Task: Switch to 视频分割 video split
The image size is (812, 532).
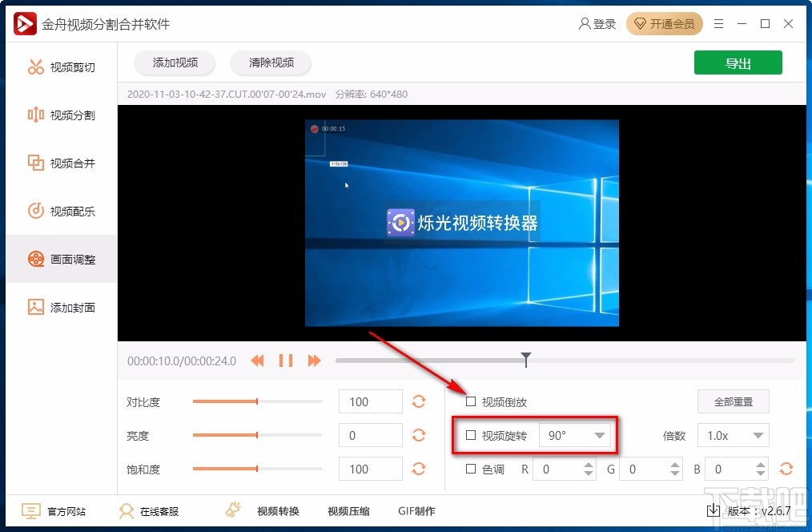Action: (x=61, y=115)
